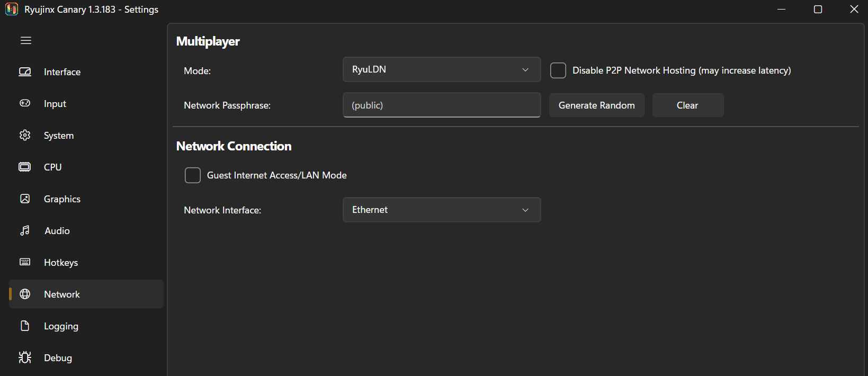Click the Audio music note icon
The image size is (868, 376).
[x=25, y=230]
